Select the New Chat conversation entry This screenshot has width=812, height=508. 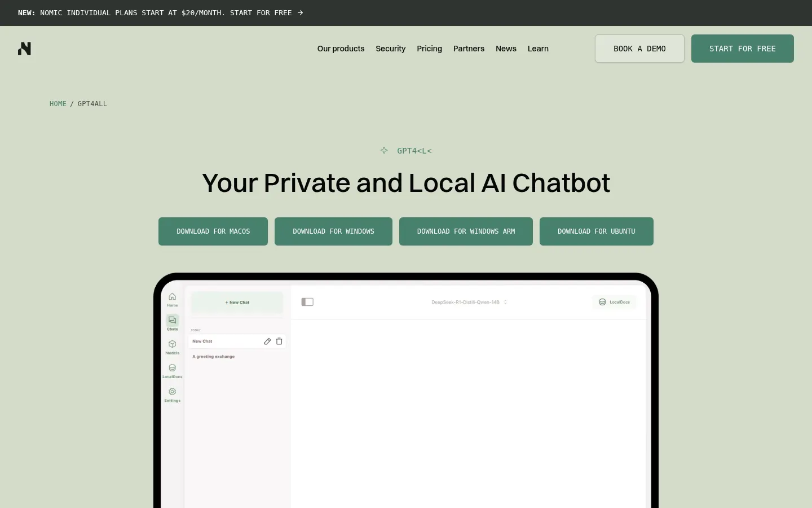tap(237, 341)
